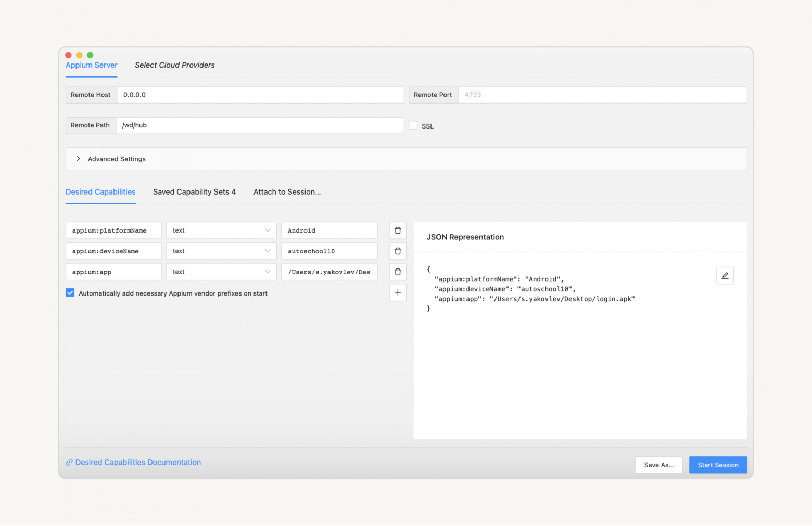Viewport: 812px width, 526px height.
Task: Delete the appium:app capability row
Action: (x=398, y=272)
